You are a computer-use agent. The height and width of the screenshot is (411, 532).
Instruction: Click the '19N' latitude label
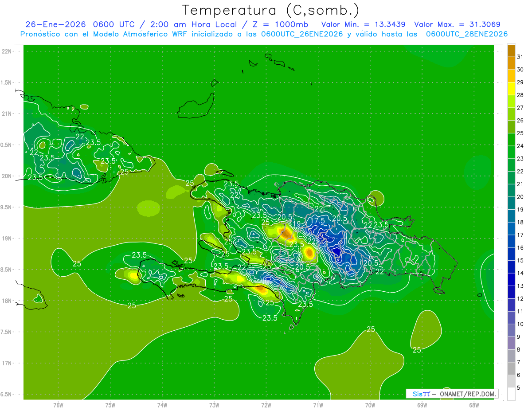click(x=7, y=238)
